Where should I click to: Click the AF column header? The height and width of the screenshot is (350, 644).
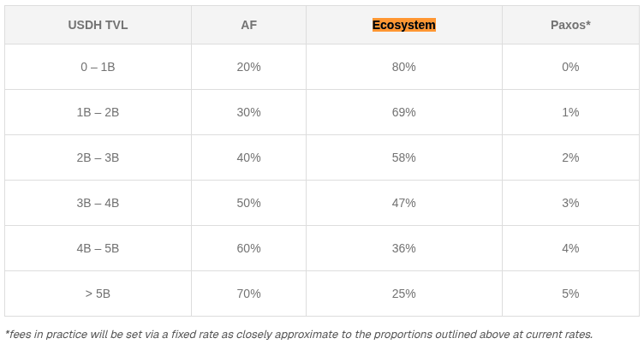(x=248, y=25)
